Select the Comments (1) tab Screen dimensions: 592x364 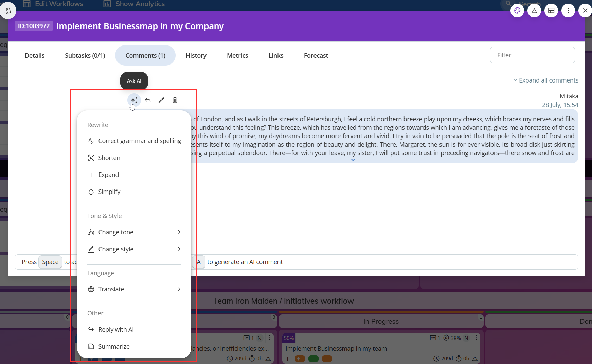click(145, 55)
